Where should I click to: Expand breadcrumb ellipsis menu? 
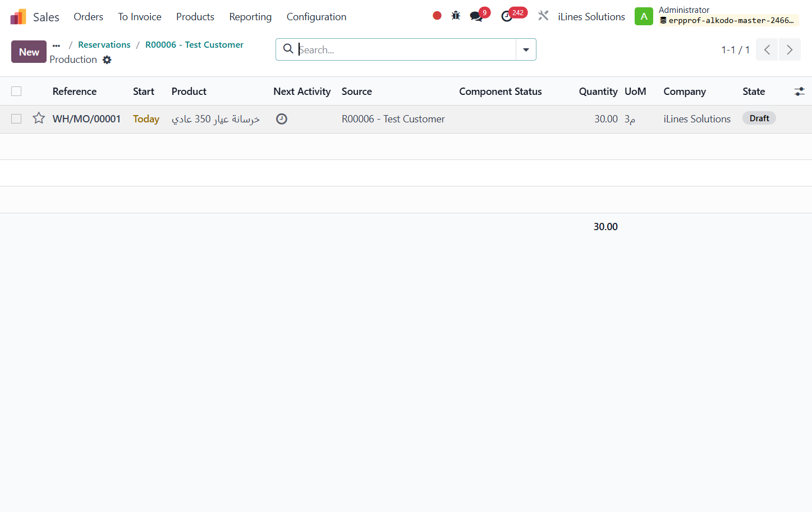(56, 45)
